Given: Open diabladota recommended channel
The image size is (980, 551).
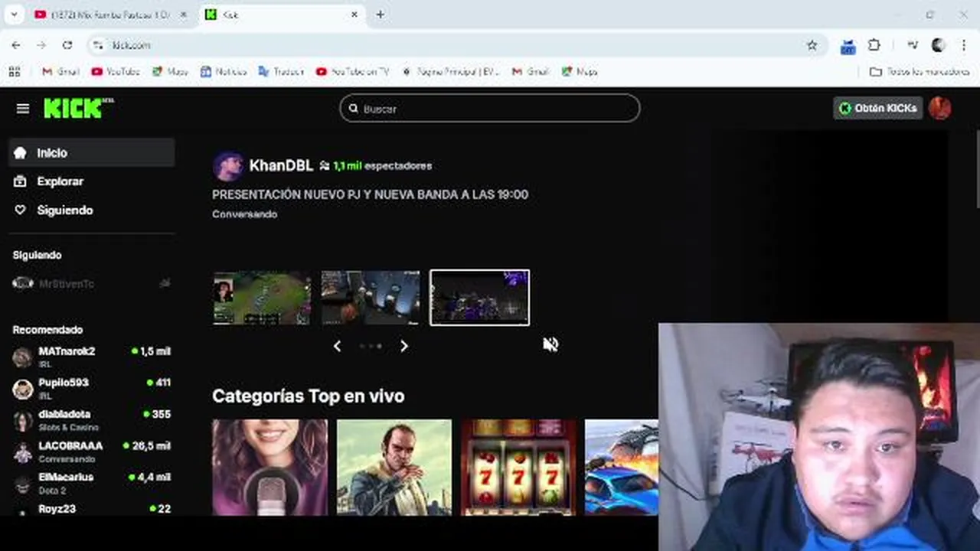Looking at the screenshot, I should 92,419.
